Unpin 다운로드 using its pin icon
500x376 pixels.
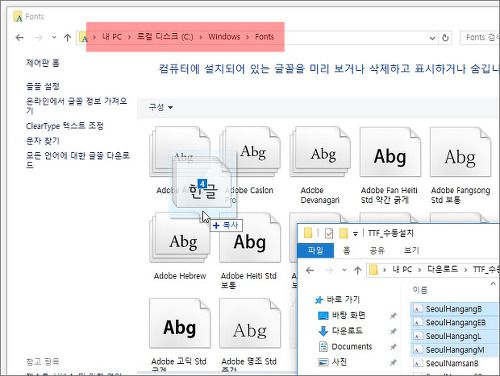(x=393, y=331)
